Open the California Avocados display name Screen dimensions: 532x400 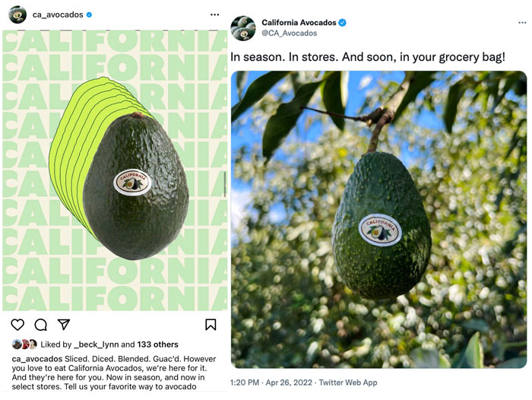299,23
